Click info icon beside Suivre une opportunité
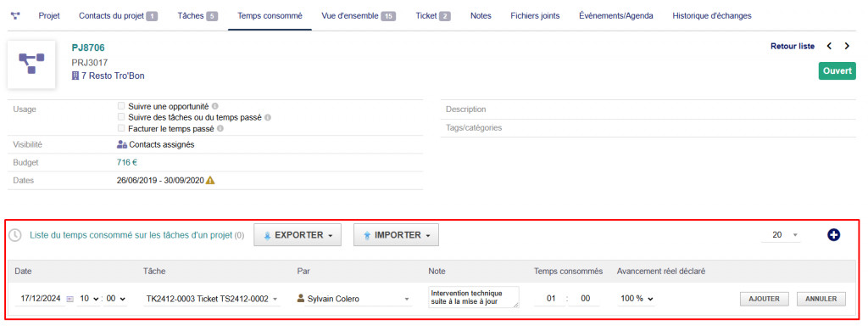 tap(214, 106)
